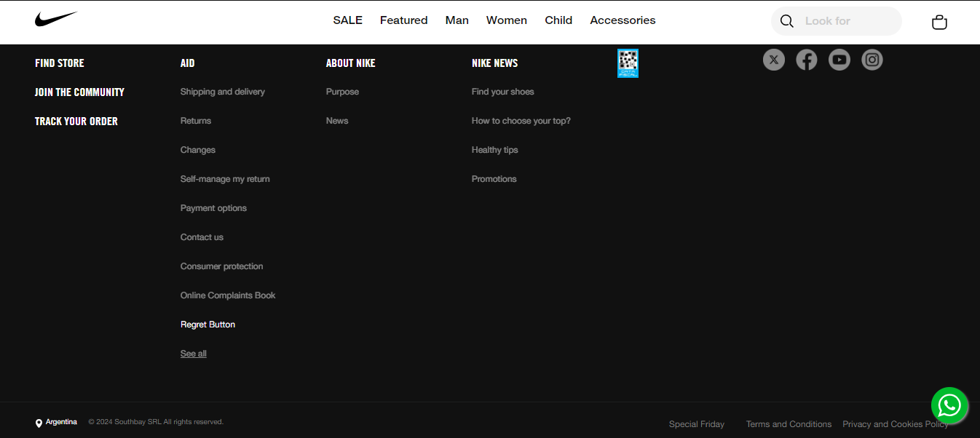Click See all help topics
This screenshot has height=438, width=980.
194,354
